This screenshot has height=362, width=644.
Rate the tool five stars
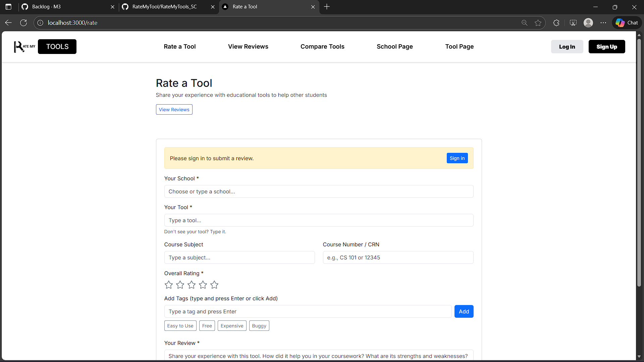click(214, 285)
